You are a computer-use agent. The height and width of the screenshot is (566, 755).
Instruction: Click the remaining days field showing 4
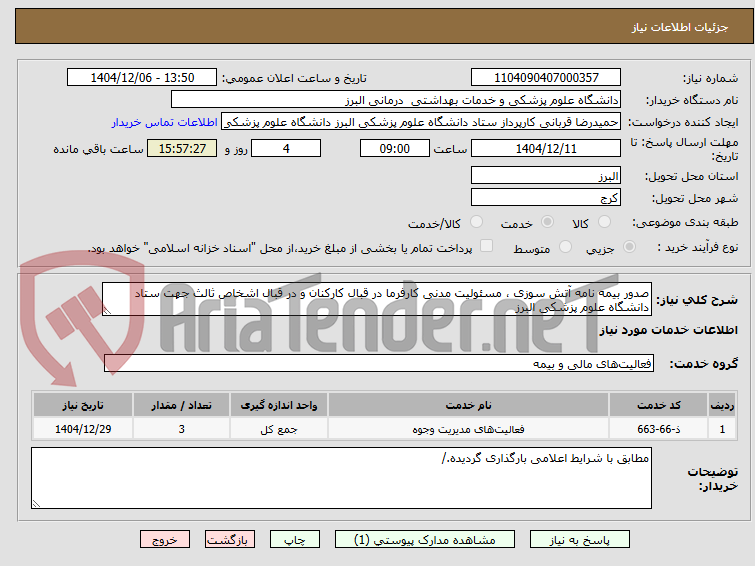[x=286, y=148]
